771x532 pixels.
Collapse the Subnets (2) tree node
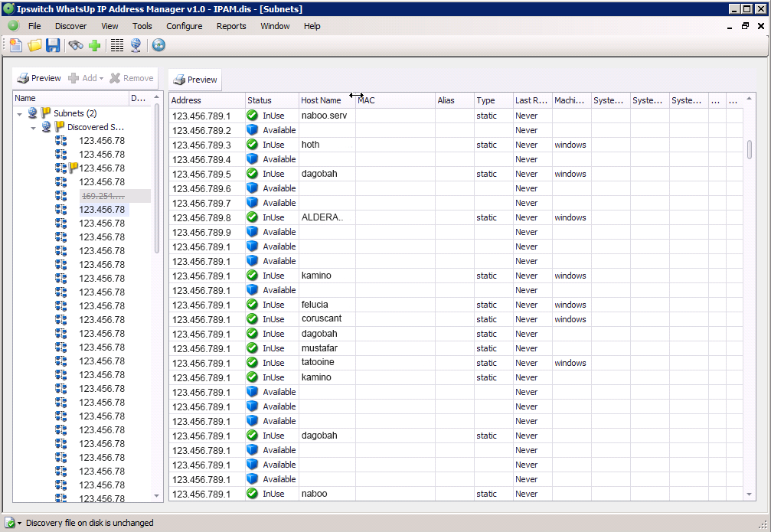[20, 114]
